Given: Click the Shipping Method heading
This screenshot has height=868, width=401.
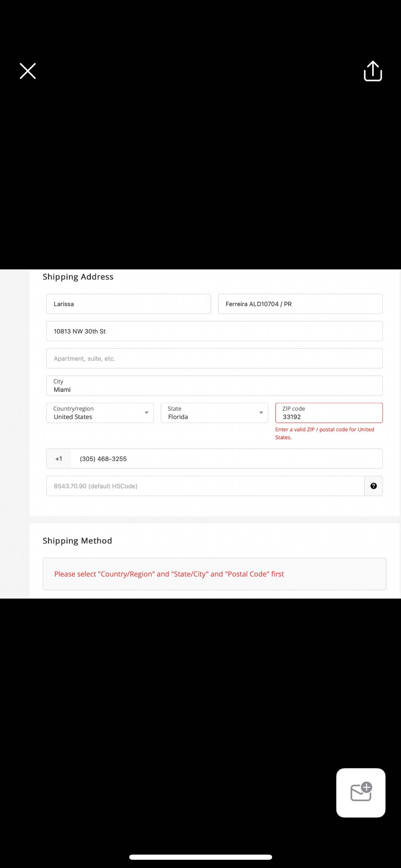Looking at the screenshot, I should tap(77, 541).
